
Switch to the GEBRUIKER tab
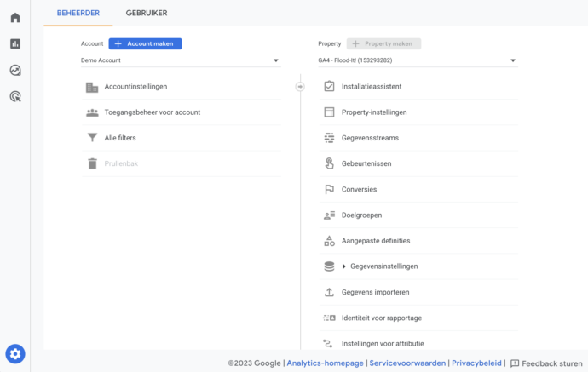click(x=146, y=13)
